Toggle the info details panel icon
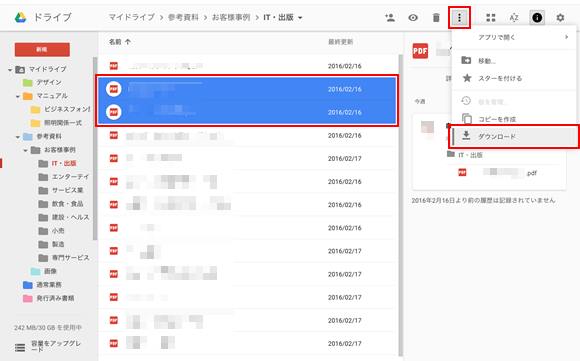 pyautogui.click(x=537, y=17)
